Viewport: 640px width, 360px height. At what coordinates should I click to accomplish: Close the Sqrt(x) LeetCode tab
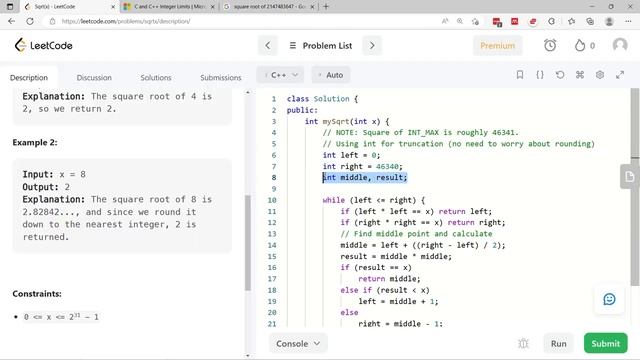113,7
